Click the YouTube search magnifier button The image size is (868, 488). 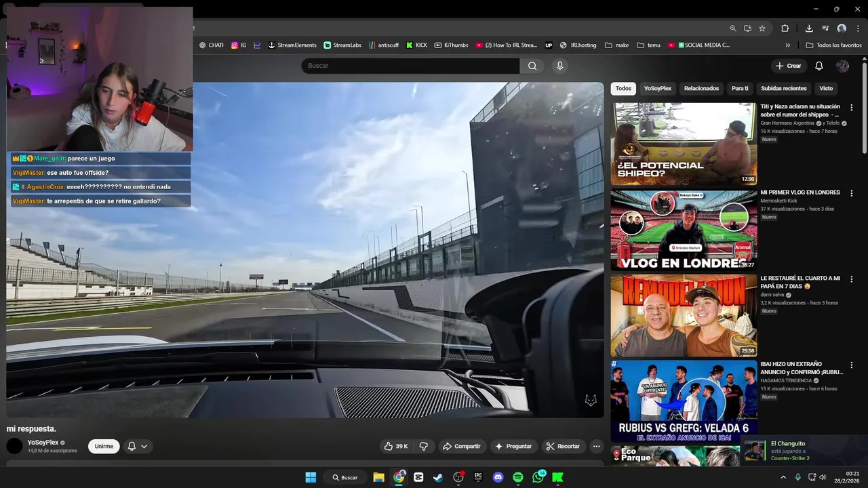click(x=532, y=66)
